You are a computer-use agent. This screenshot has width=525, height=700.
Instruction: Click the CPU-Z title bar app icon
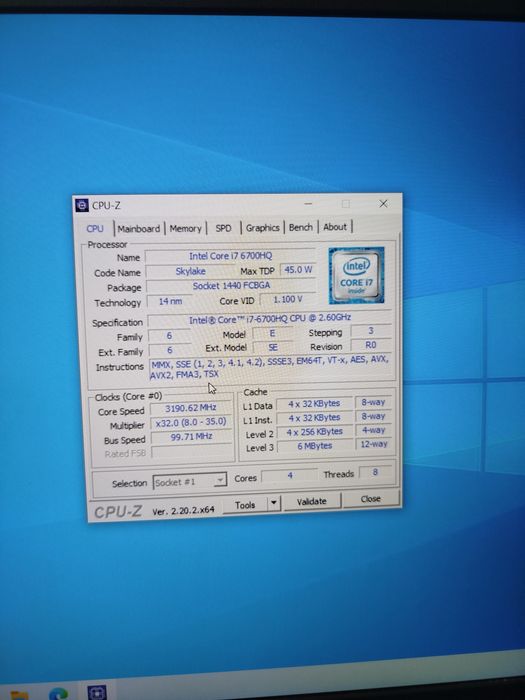pos(82,205)
